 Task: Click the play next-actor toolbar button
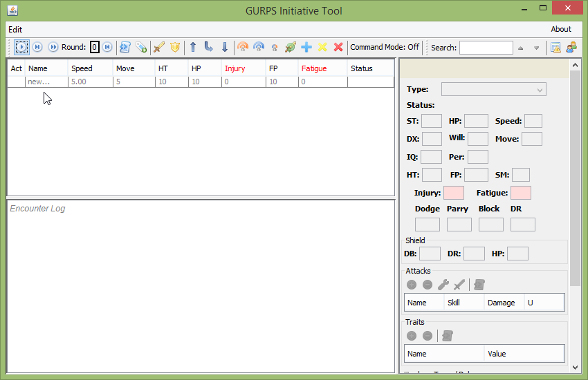point(21,47)
